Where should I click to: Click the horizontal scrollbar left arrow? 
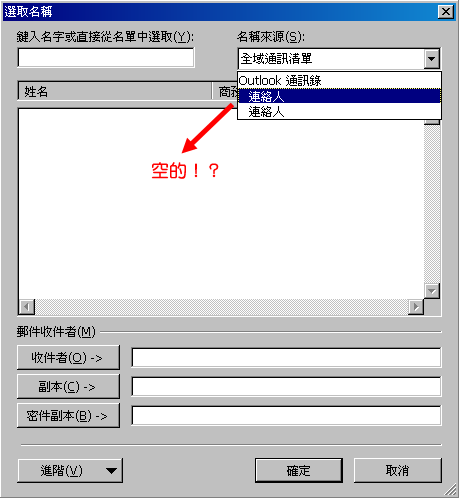[27, 306]
